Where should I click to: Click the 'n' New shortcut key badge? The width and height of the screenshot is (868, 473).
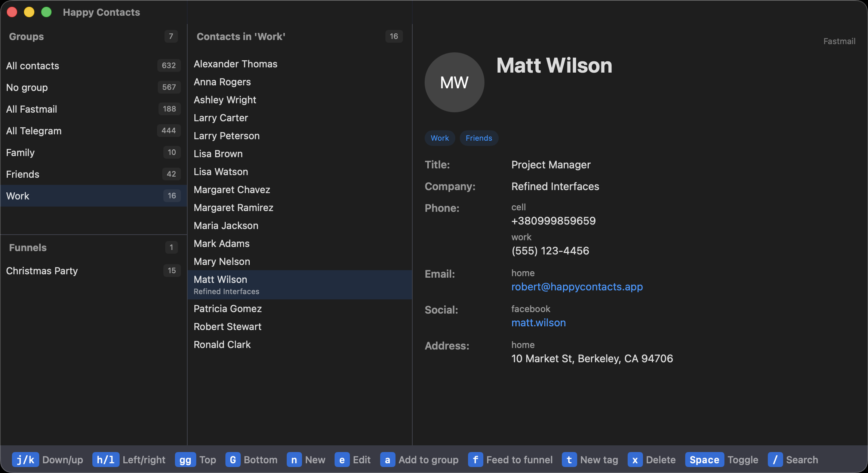click(294, 460)
